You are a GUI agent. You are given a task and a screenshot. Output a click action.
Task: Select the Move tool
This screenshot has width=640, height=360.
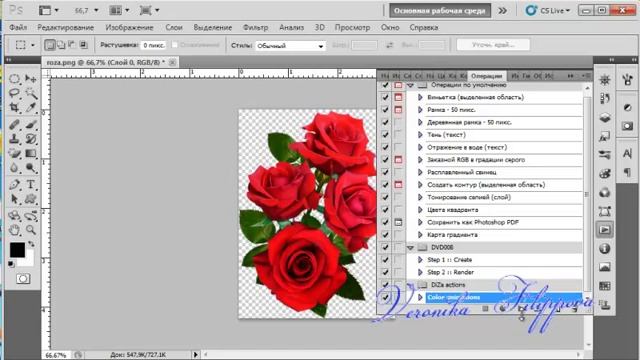click(x=31, y=78)
